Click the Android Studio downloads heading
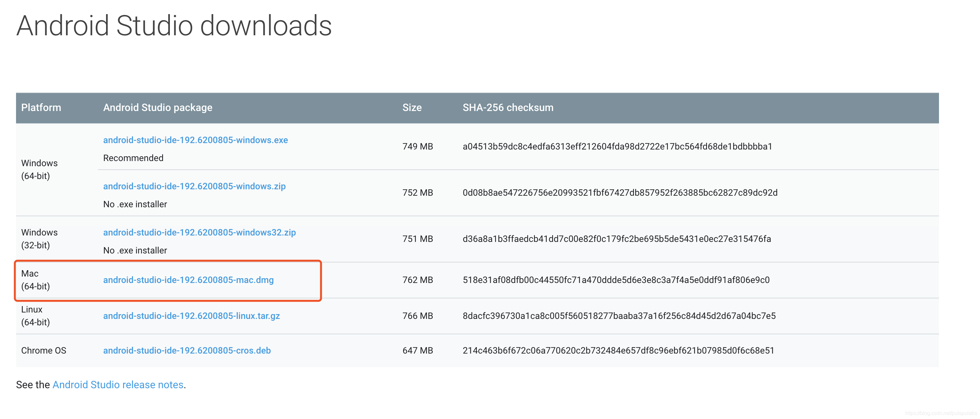 coord(174,26)
